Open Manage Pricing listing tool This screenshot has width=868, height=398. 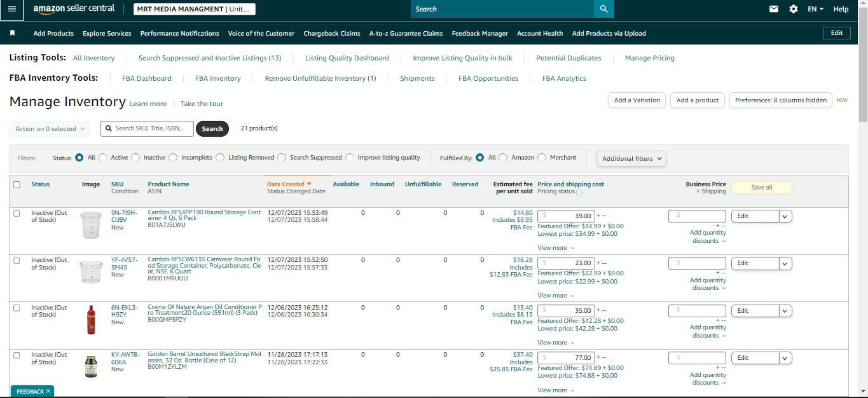649,58
